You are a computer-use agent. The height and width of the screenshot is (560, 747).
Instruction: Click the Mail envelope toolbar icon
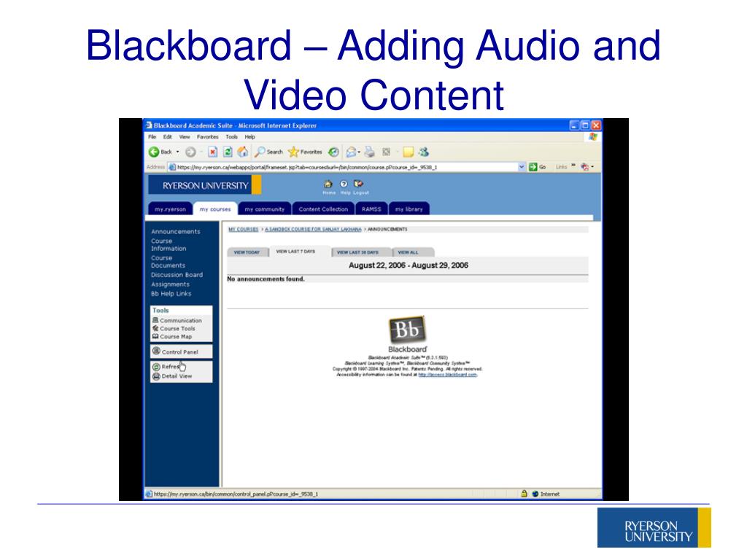(351, 152)
